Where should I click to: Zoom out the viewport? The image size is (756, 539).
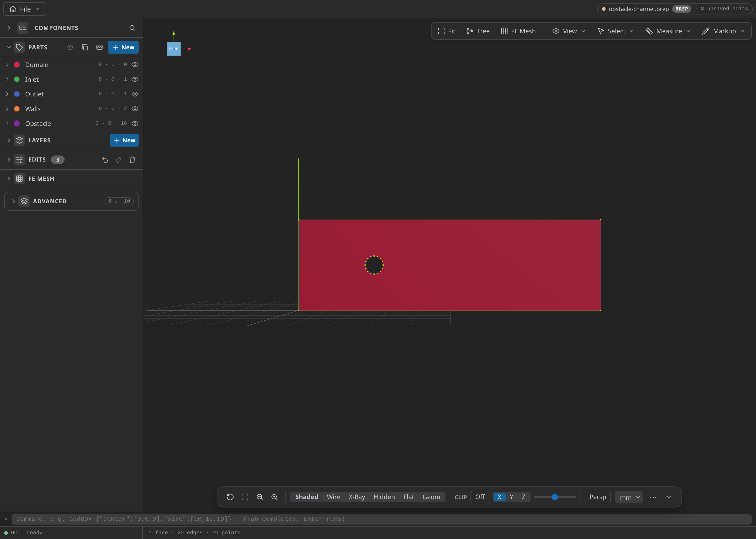(x=260, y=497)
